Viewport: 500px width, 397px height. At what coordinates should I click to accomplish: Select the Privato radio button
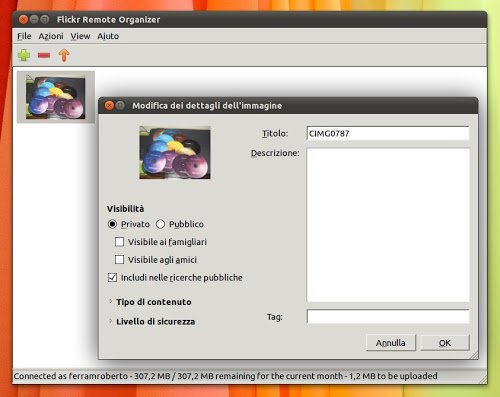pos(112,224)
